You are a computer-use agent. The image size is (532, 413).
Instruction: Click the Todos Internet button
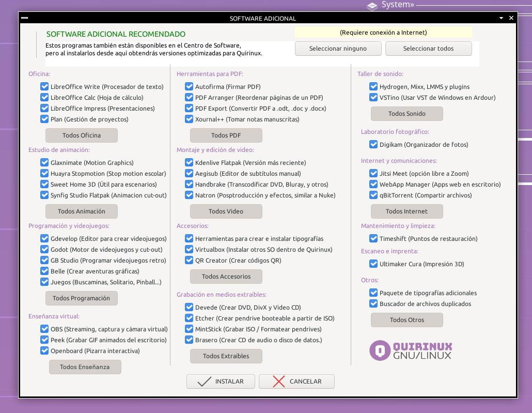407,211
